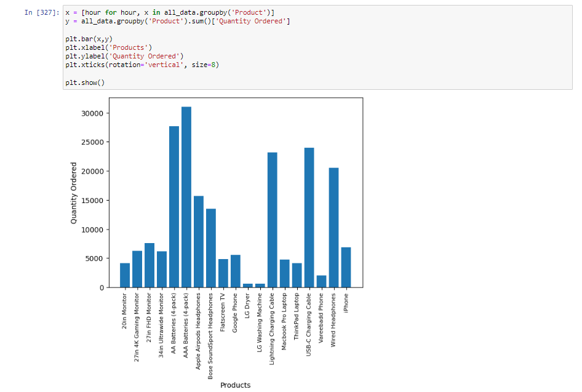Viewport: 582px width, 392px height.
Task: Click the iPhone bar in chart
Action: coord(346,267)
